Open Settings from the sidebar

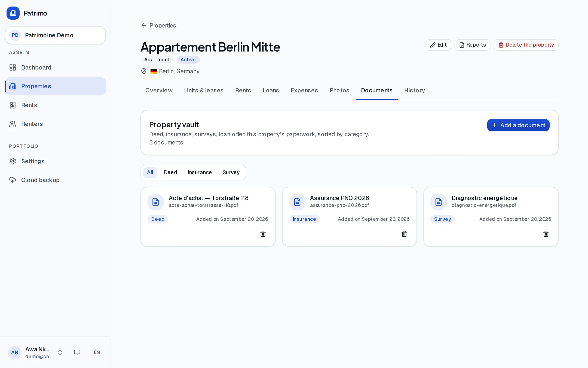(55, 161)
